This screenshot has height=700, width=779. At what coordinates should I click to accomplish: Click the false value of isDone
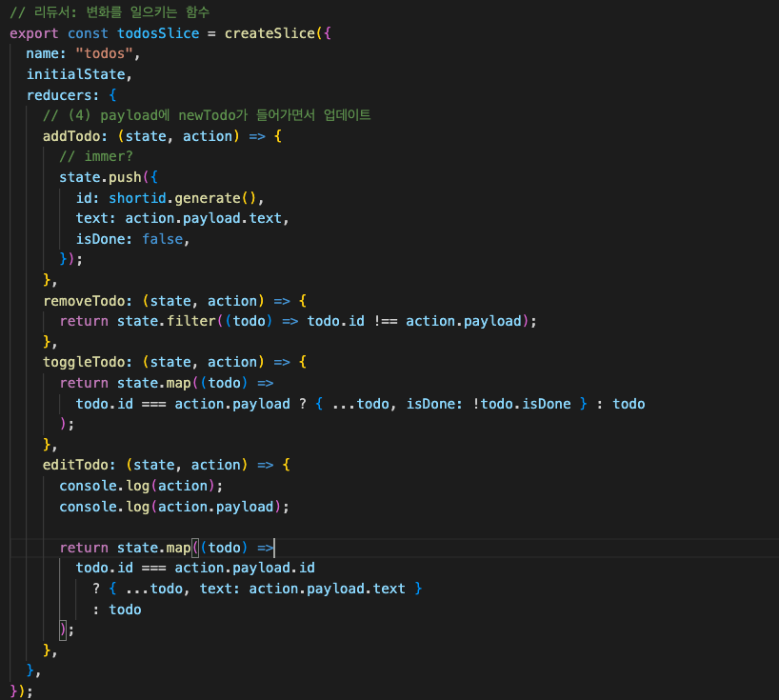pyautogui.click(x=163, y=239)
